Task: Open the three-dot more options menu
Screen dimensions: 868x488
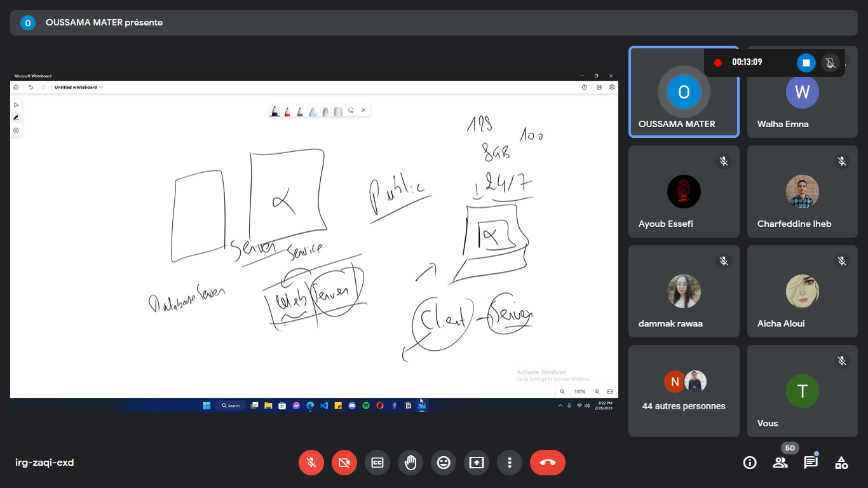Action: (510, 463)
